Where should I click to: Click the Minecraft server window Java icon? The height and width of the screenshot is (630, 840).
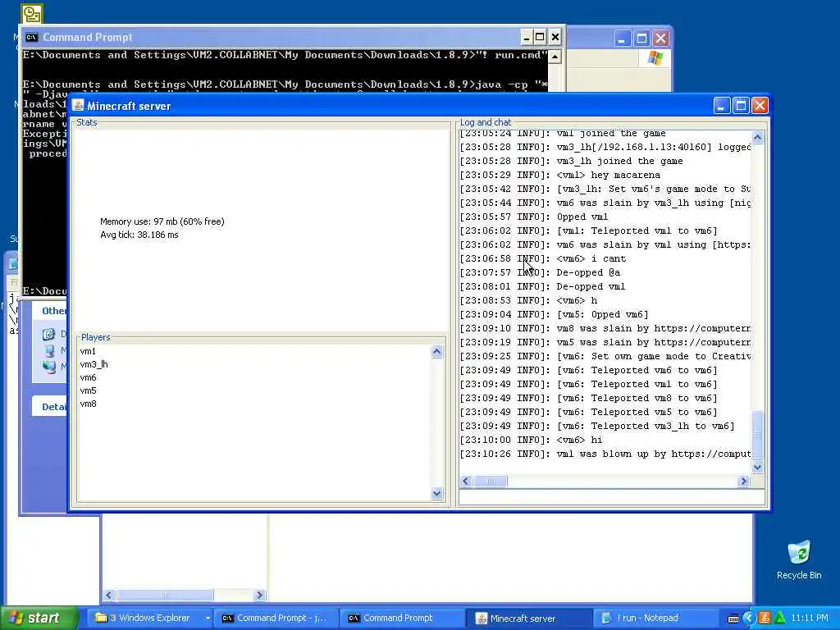point(78,106)
